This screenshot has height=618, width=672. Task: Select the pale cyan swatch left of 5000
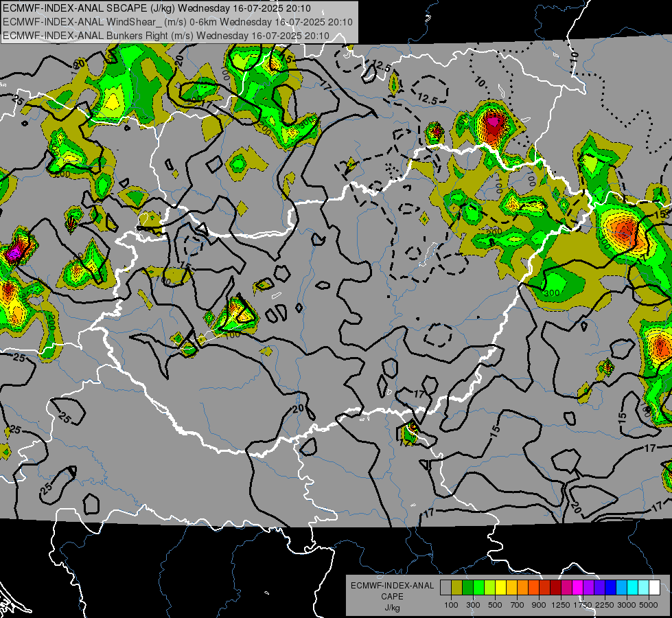tap(644, 588)
